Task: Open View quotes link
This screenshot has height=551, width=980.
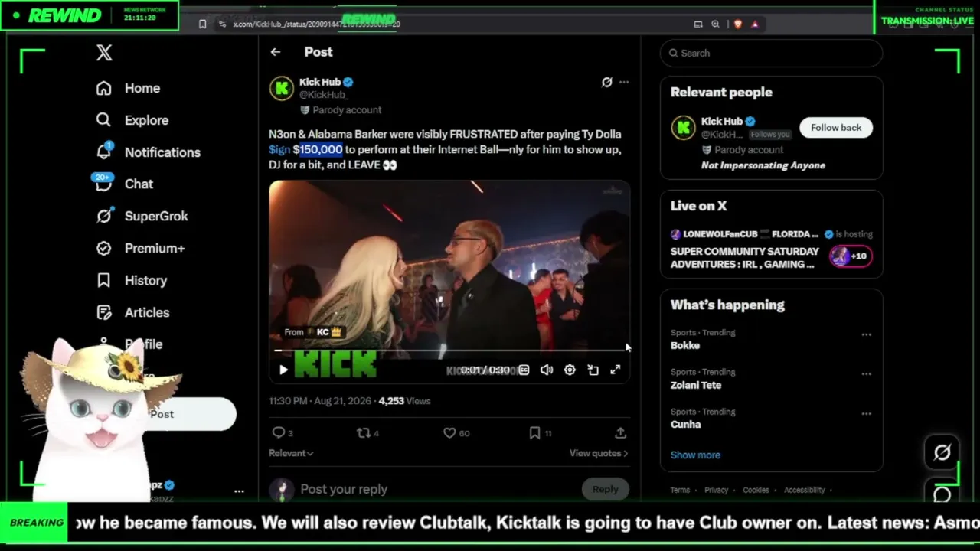Action: (x=599, y=453)
